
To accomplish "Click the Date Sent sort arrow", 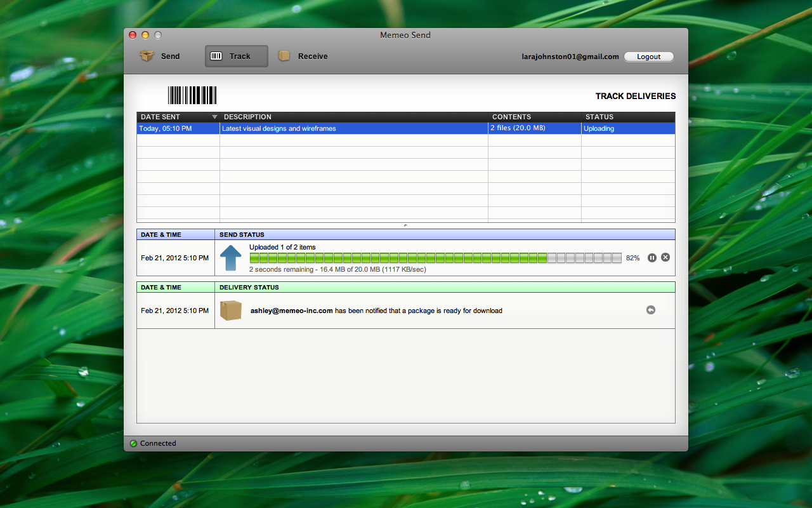I will pos(214,117).
